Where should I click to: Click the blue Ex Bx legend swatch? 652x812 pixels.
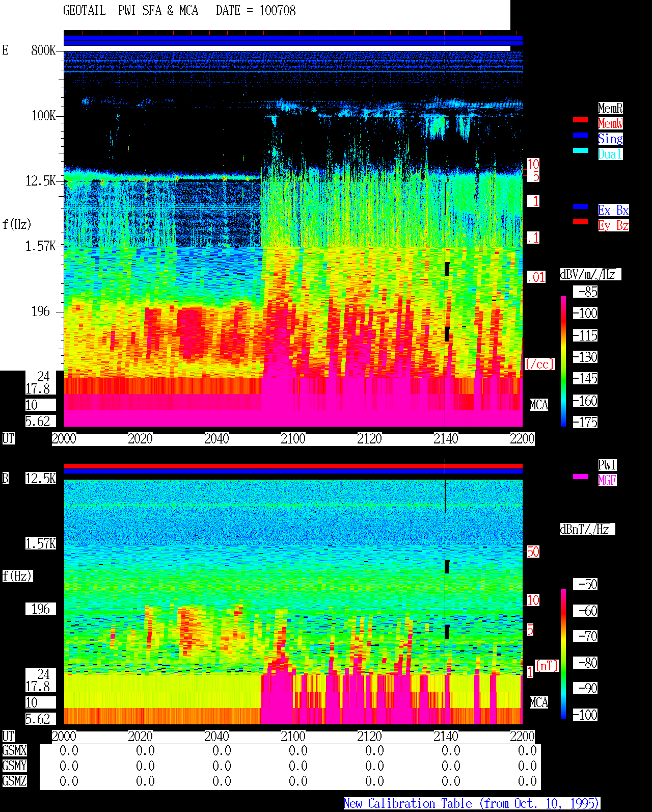click(x=581, y=206)
